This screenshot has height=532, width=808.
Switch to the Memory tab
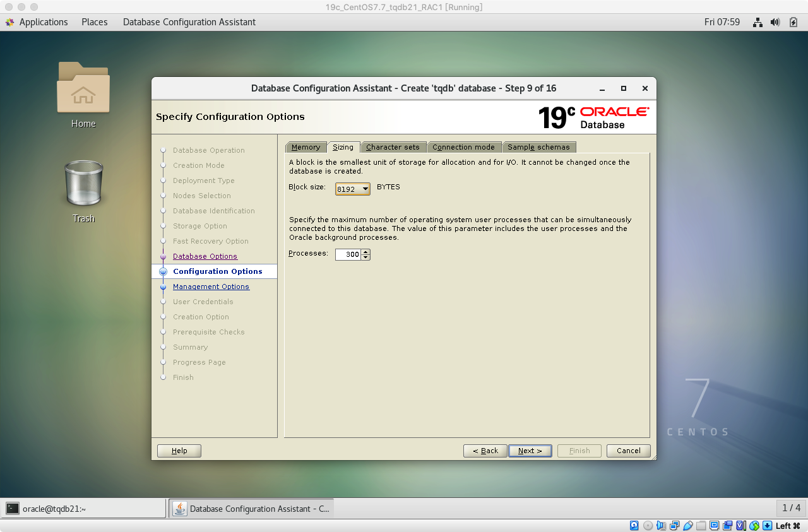click(x=306, y=147)
